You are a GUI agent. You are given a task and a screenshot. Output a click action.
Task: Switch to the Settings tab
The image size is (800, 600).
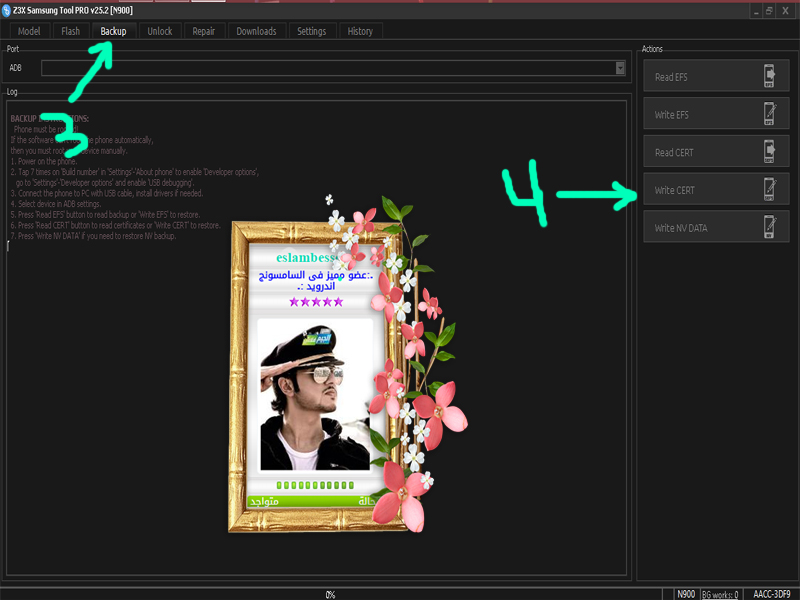coord(312,31)
